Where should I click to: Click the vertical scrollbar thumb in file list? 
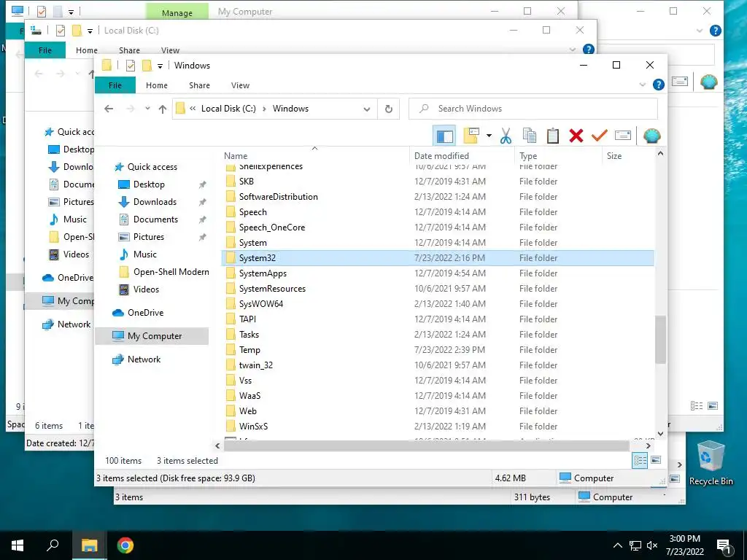[660, 340]
